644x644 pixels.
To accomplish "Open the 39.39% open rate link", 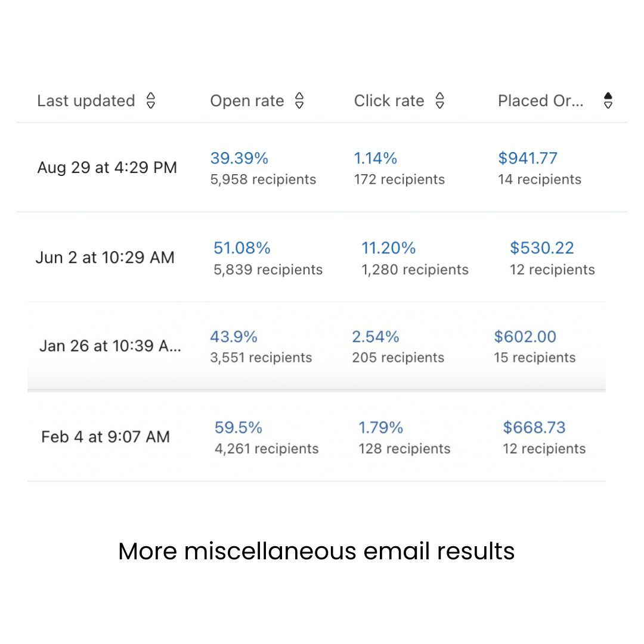I will 240,158.
